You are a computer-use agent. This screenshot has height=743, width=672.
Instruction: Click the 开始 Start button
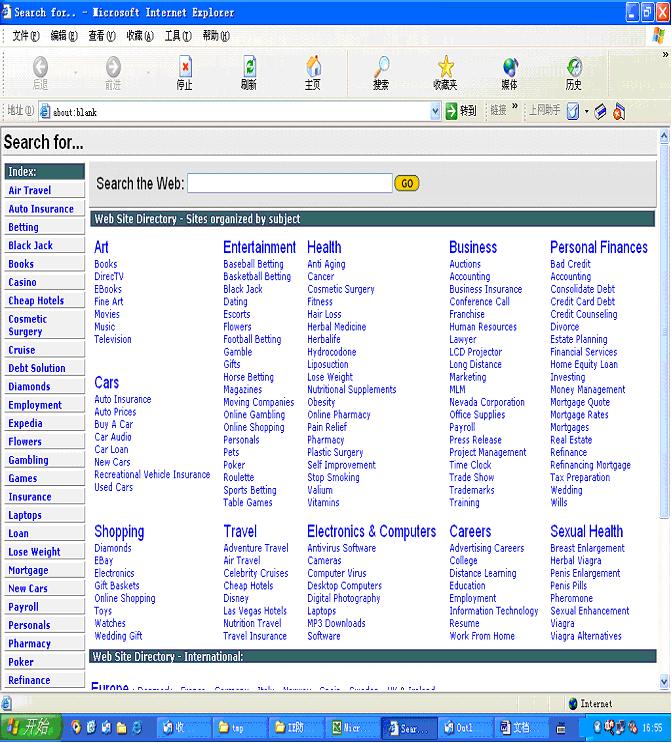pyautogui.click(x=31, y=727)
